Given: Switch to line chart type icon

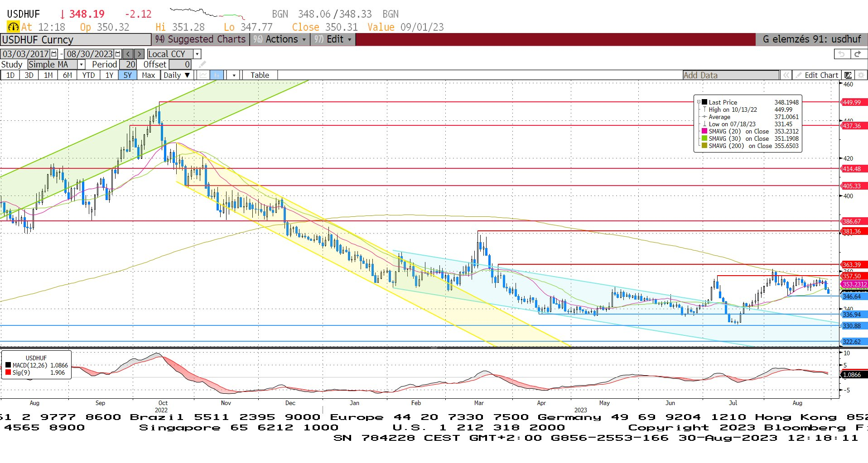Looking at the screenshot, I should pyautogui.click(x=203, y=75).
